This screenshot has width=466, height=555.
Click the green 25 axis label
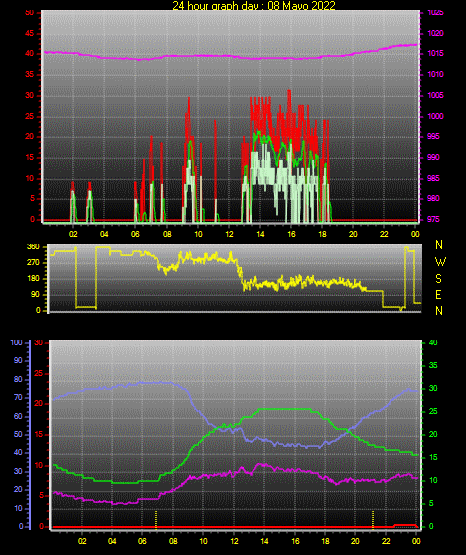tap(433, 411)
